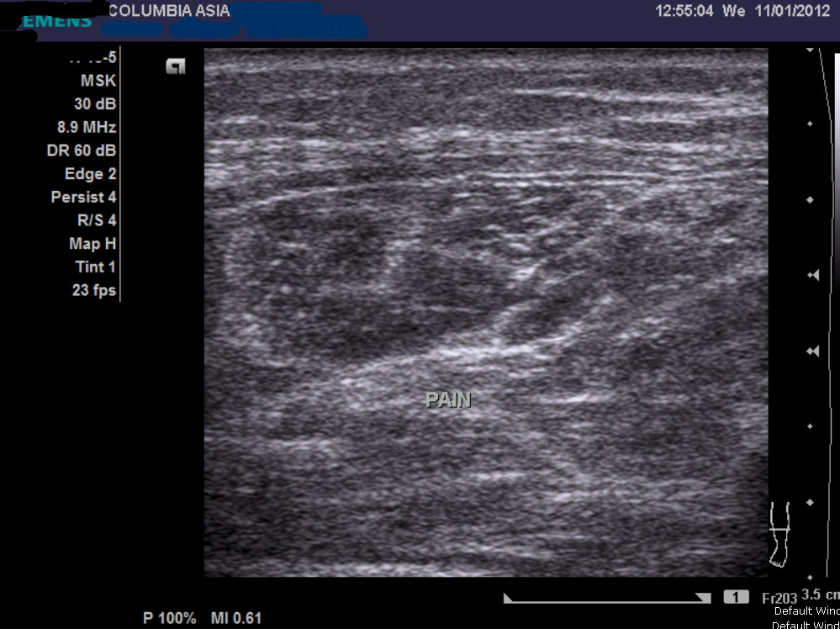Click the MI 0.61 mechanical index readout
The height and width of the screenshot is (629, 840).
point(236,618)
